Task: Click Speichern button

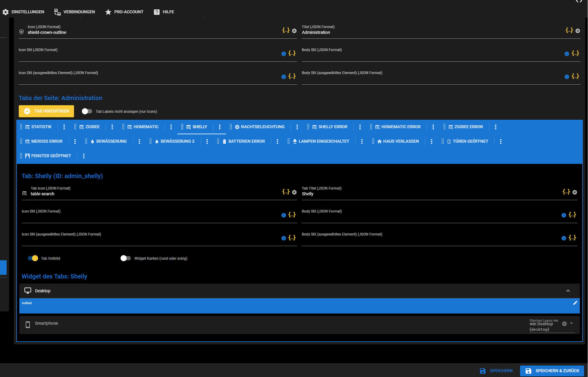Action: point(496,371)
